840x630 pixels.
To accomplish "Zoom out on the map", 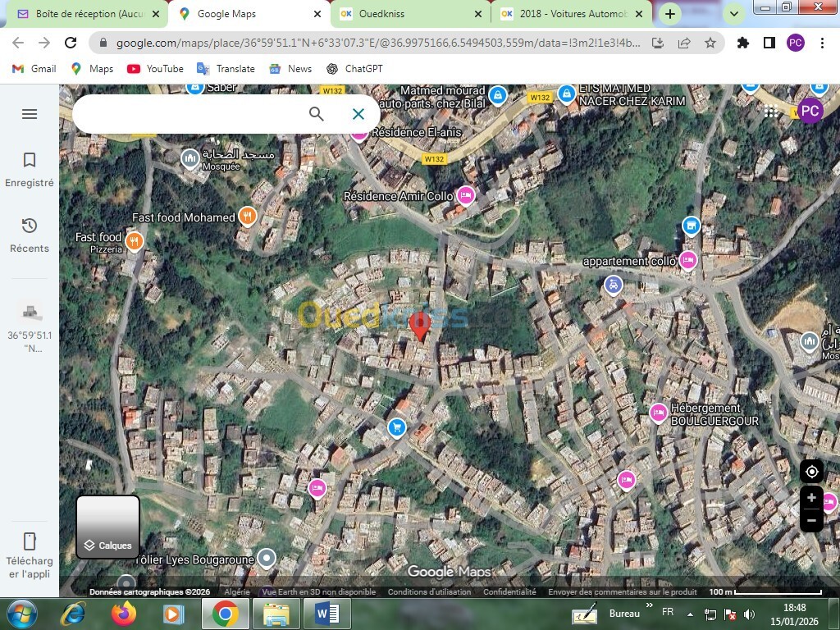I will tap(811, 520).
